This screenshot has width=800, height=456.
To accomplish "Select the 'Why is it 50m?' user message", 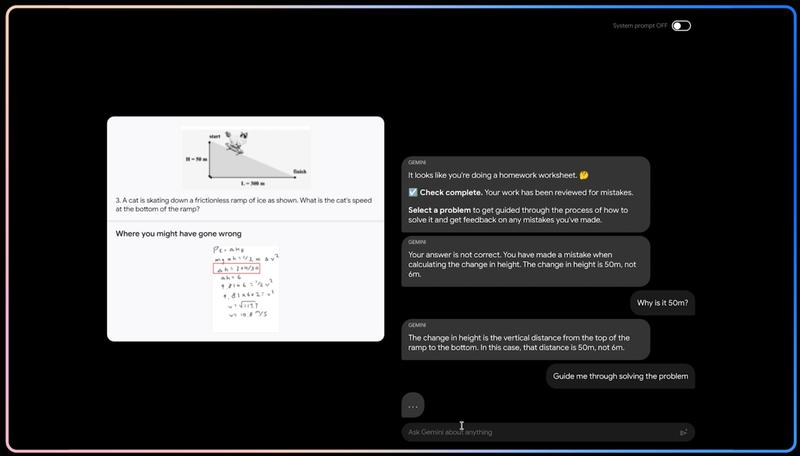I will pos(662,303).
